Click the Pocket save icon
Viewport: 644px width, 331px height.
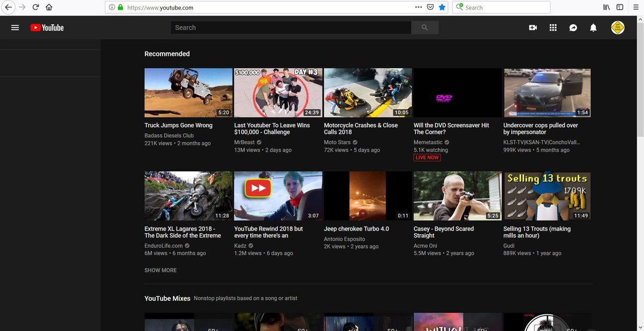click(x=430, y=8)
